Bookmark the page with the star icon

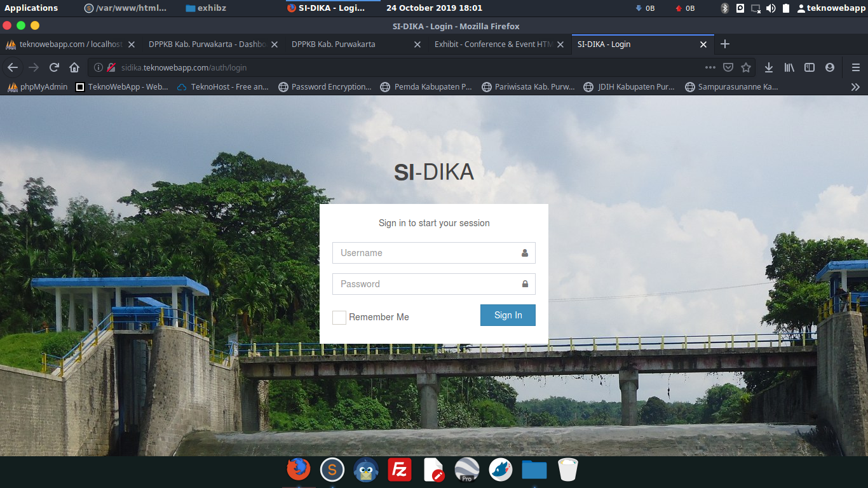[x=745, y=67]
